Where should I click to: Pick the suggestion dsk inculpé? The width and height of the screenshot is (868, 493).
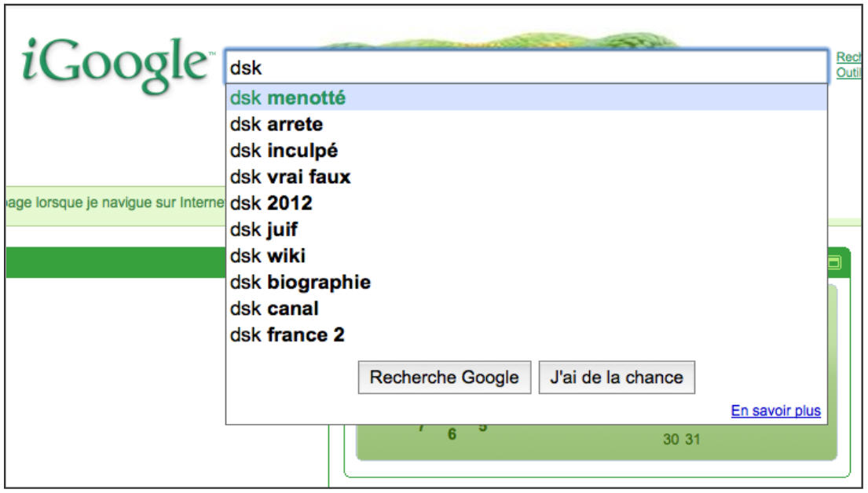(526, 151)
